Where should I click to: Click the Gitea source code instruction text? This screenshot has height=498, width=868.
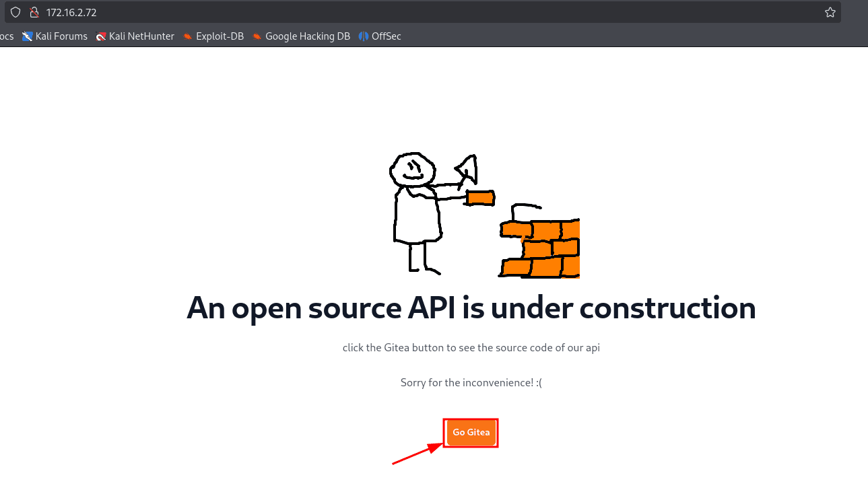click(471, 348)
